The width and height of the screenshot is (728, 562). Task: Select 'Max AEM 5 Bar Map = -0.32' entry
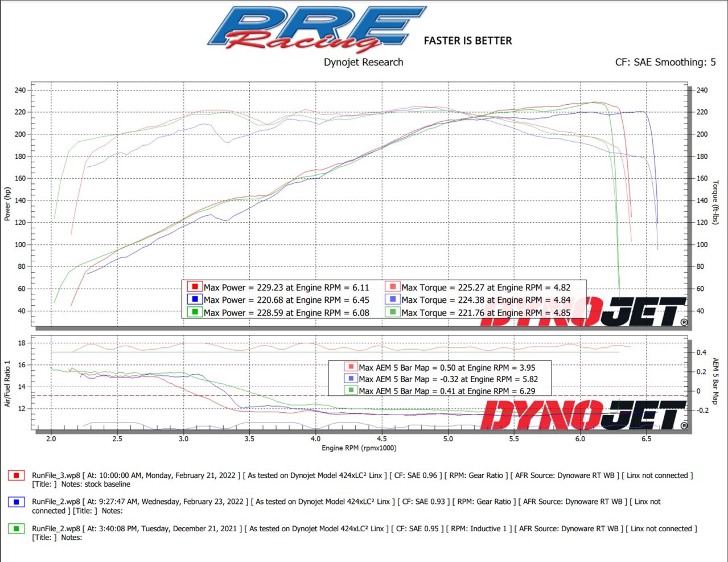[x=448, y=379]
